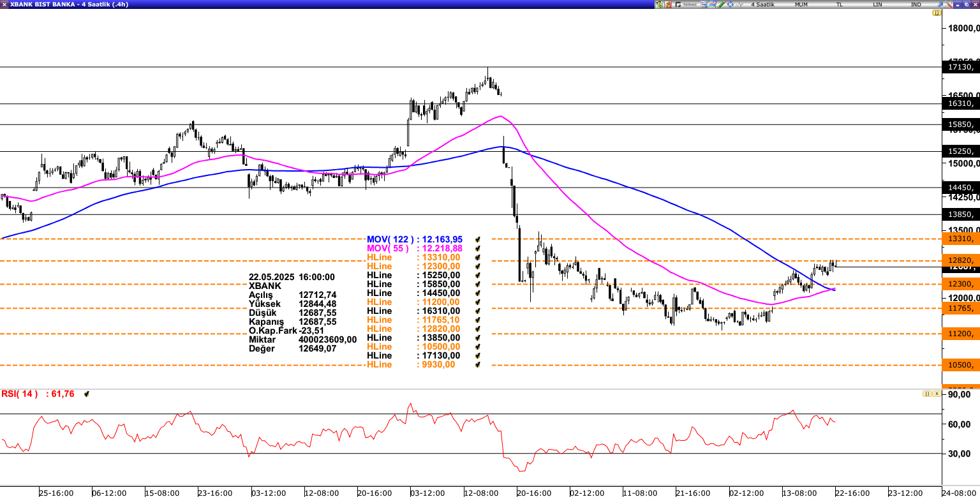Click the Miktar value 400023609,00
The width and height of the screenshot is (980, 497).
click(327, 340)
